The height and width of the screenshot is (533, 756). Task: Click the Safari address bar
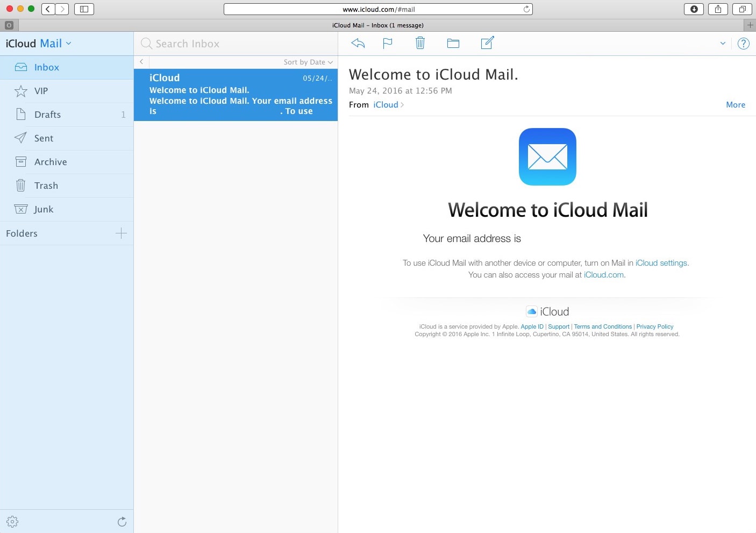[378, 9]
